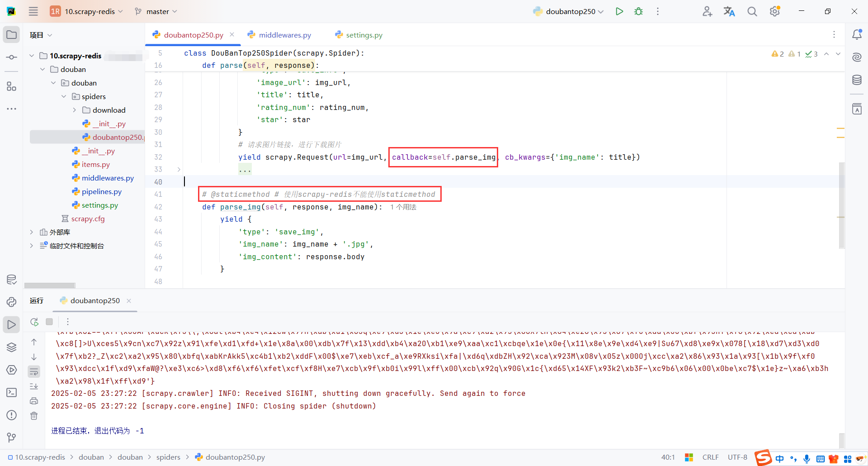Collapse the spiders folder
Screen dimensions: 868x466
pos(64,96)
